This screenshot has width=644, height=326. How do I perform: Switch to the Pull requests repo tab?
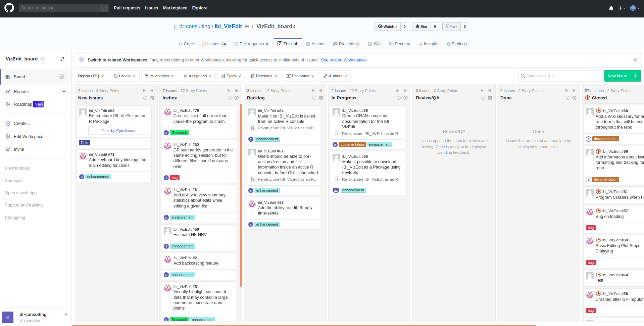[x=252, y=44]
